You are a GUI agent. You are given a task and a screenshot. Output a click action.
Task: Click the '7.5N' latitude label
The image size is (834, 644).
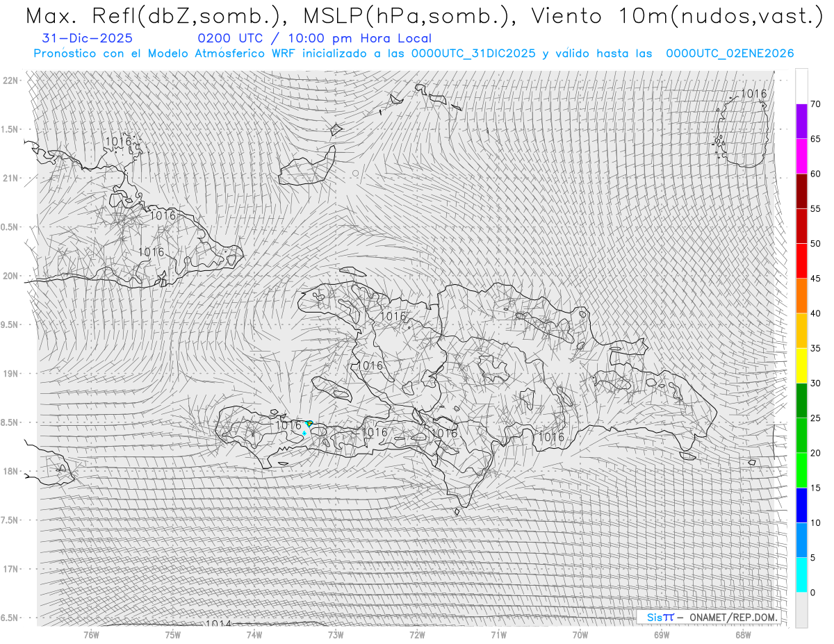point(10,520)
